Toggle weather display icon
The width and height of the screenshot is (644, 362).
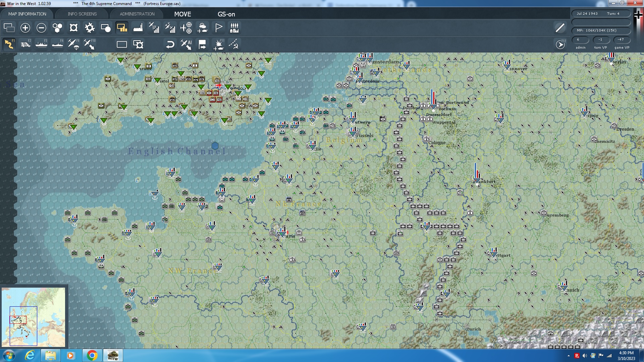tap(202, 28)
